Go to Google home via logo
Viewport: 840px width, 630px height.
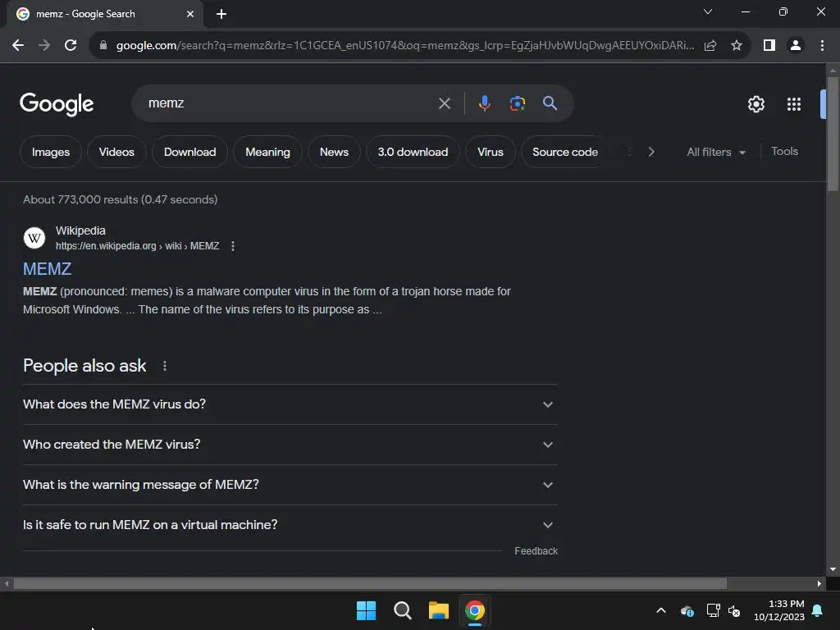coord(57,103)
